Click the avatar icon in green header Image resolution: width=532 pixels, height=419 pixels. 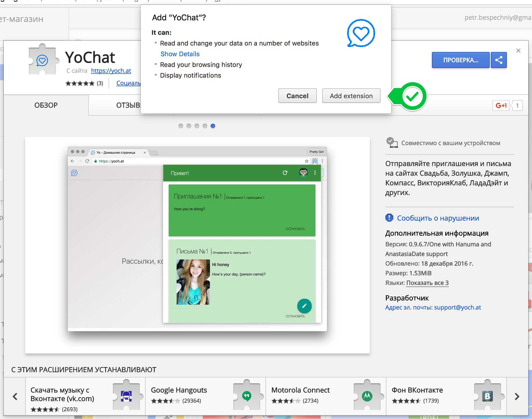click(x=303, y=173)
